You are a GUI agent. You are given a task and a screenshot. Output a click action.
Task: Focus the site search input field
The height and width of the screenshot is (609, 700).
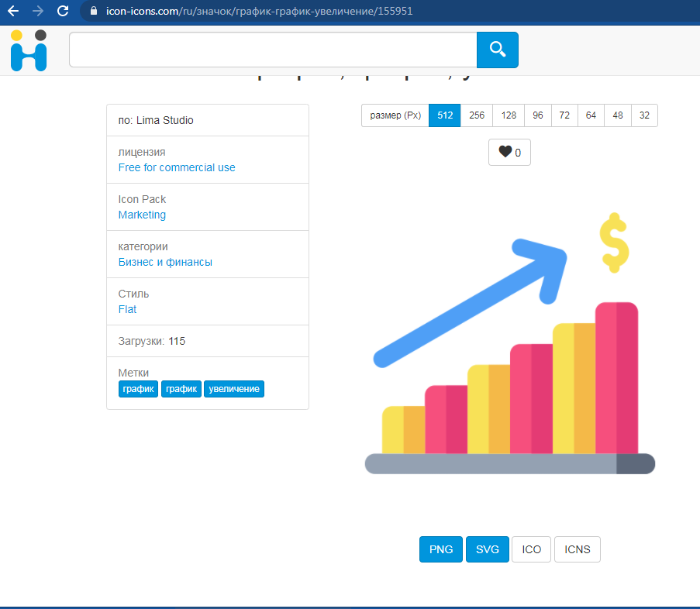click(273, 50)
